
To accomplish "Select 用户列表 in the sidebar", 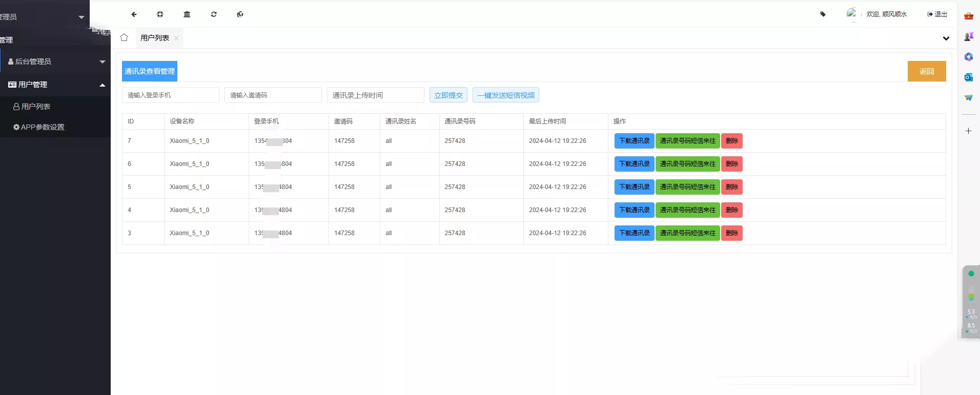I will pyautogui.click(x=36, y=107).
